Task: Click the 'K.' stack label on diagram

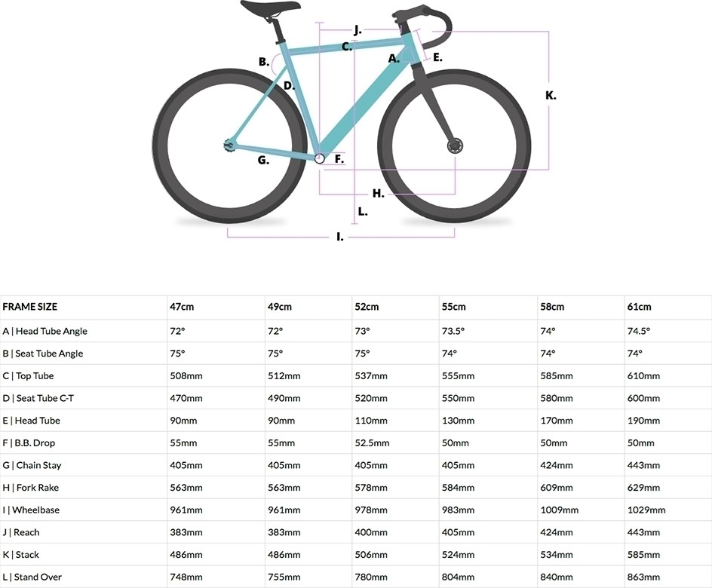Action: click(x=551, y=95)
